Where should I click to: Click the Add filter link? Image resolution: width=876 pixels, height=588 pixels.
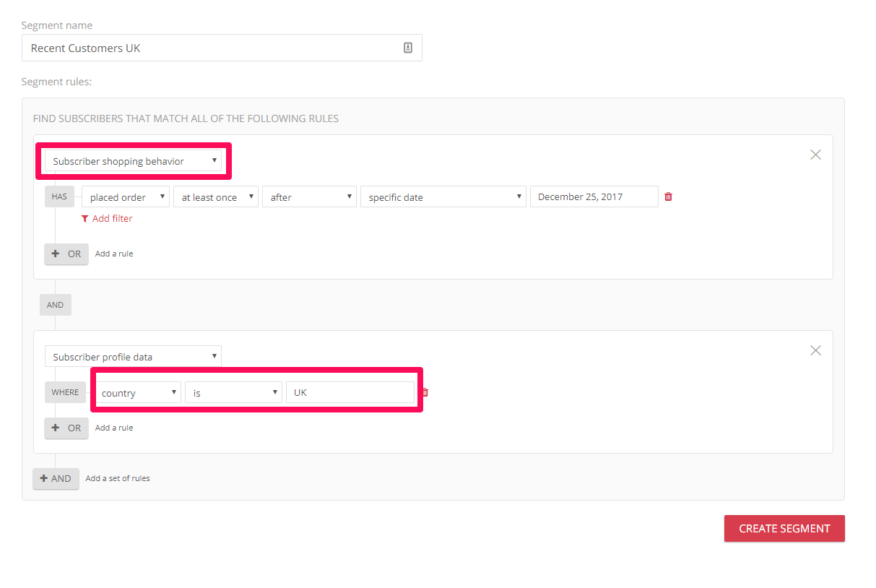click(107, 218)
